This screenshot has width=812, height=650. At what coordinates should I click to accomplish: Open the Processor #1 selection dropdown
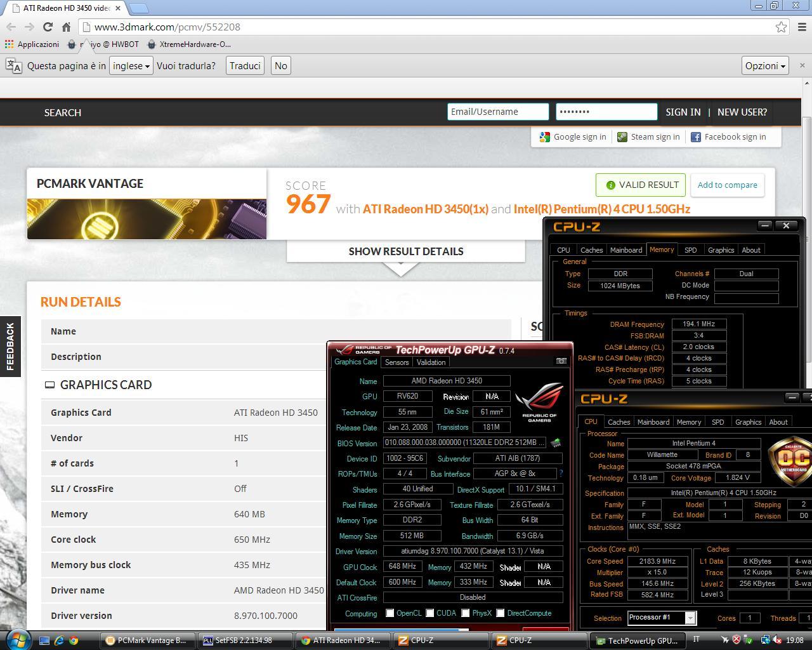[662, 618]
